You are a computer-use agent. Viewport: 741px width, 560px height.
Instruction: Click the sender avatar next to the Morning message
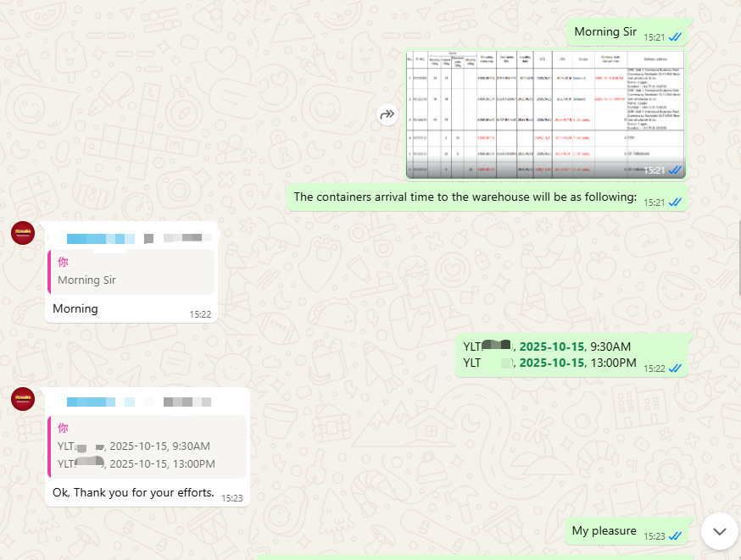(22, 233)
